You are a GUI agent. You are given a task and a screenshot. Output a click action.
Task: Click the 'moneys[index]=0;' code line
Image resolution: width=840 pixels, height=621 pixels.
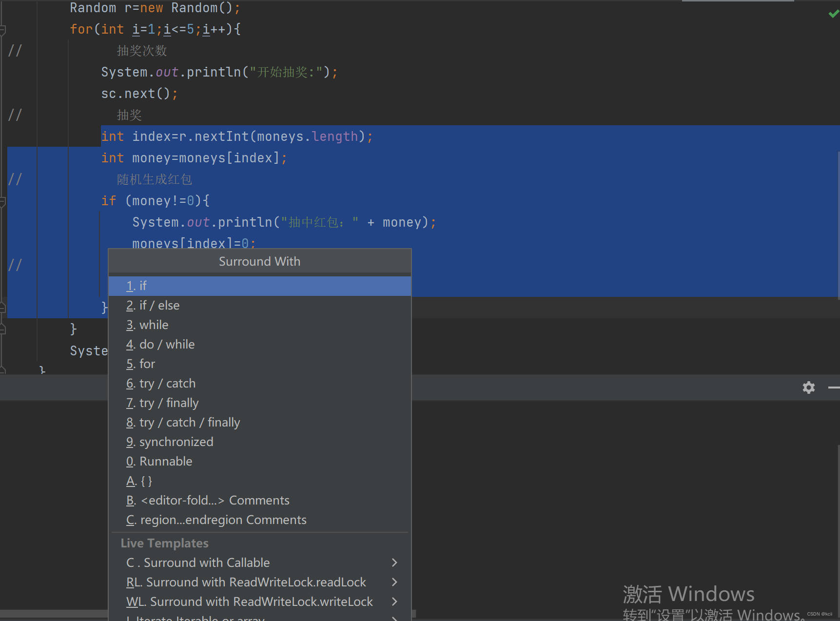point(194,243)
